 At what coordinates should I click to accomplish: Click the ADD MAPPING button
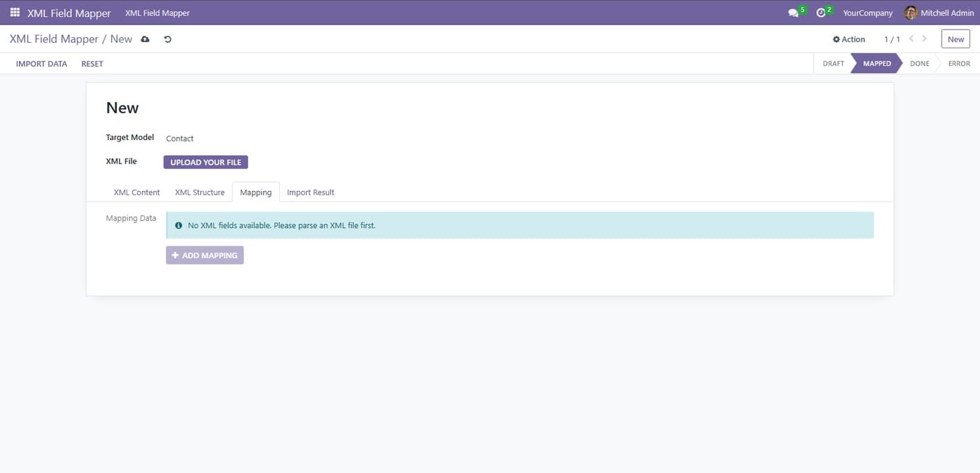coord(204,255)
